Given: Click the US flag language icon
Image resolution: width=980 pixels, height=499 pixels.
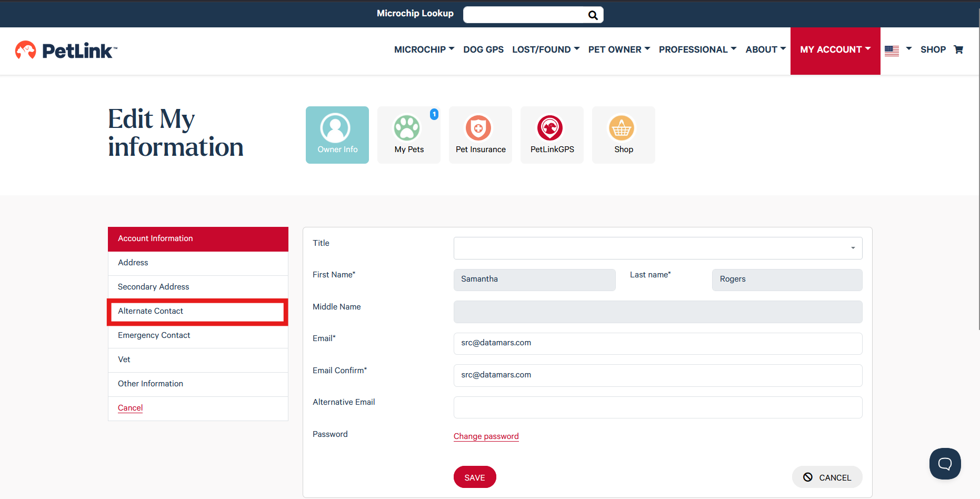Looking at the screenshot, I should tap(892, 51).
